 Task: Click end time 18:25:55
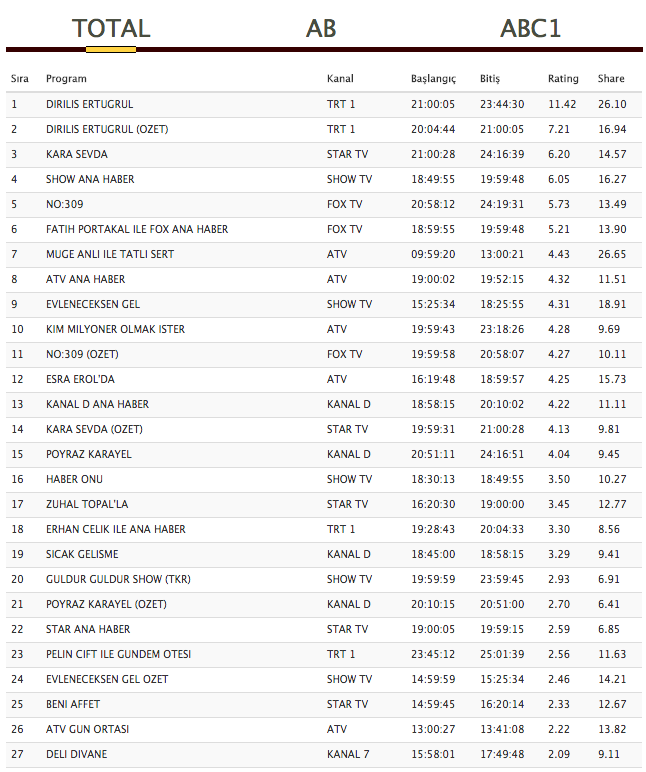tap(502, 304)
